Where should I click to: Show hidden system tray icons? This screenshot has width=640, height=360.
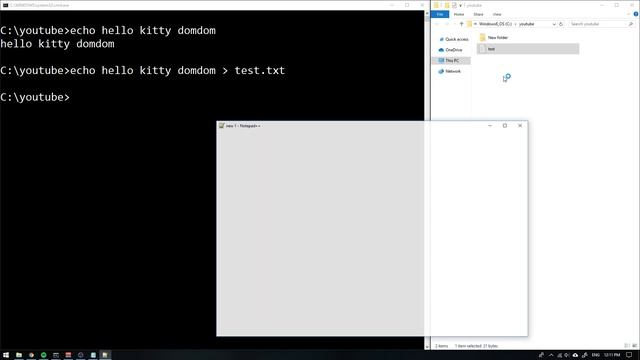click(551, 355)
